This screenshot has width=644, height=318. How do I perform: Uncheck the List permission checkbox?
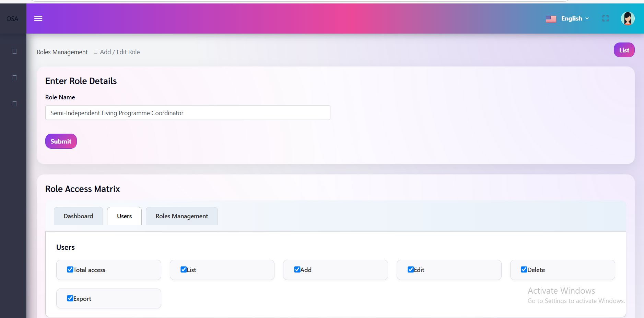[x=184, y=269]
